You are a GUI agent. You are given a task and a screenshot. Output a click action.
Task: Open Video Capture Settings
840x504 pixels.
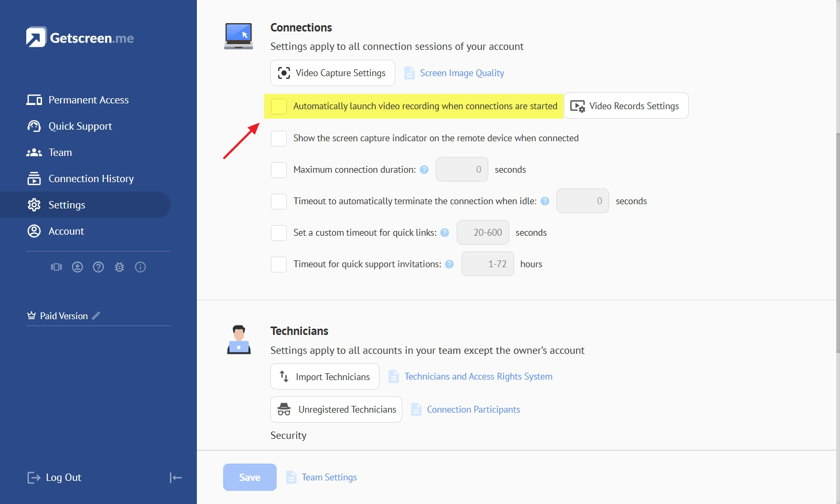(332, 73)
